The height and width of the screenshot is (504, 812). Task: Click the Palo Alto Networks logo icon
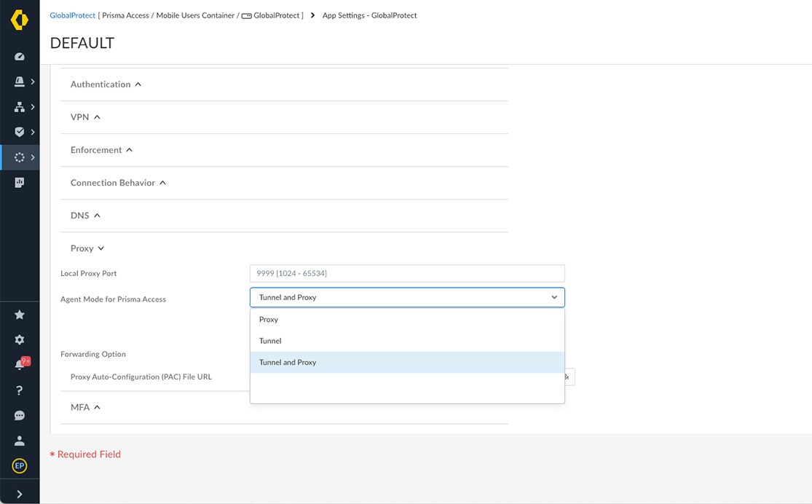pos(20,20)
